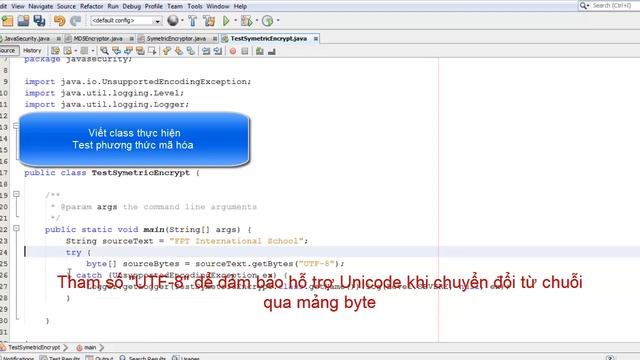Click the Open Project icon
The image size is (640, 360).
(x=23, y=20)
